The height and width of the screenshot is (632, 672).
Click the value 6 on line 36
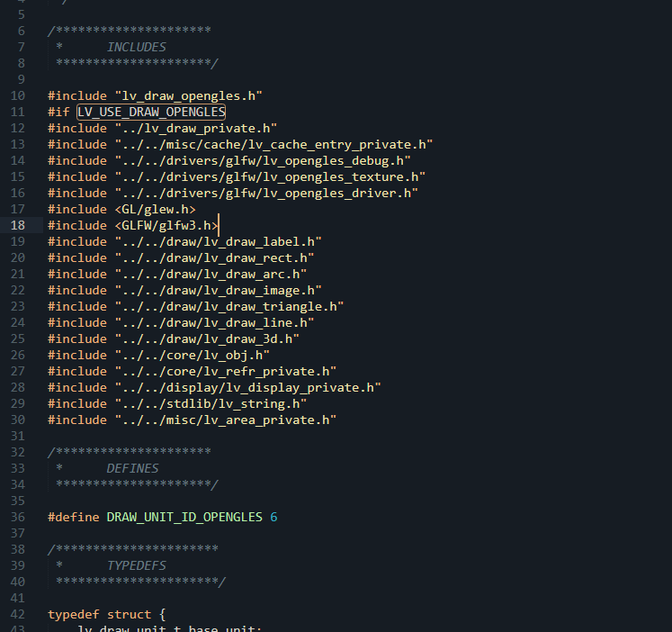coord(273,517)
